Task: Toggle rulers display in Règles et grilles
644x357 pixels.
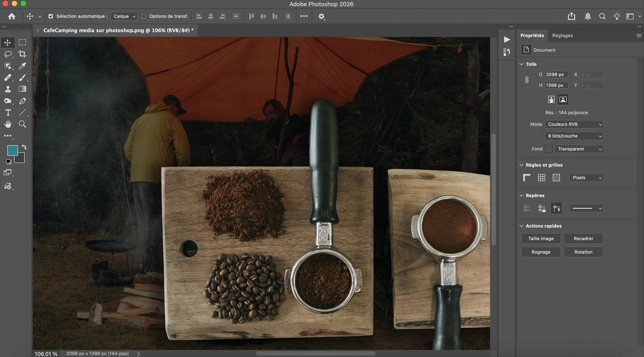Action: click(527, 177)
